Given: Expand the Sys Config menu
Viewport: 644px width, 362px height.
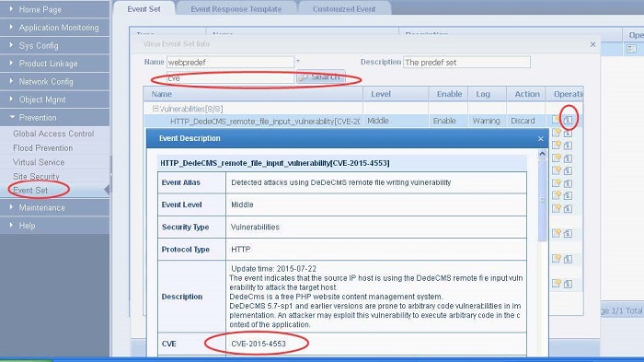Looking at the screenshot, I should click(54, 45).
